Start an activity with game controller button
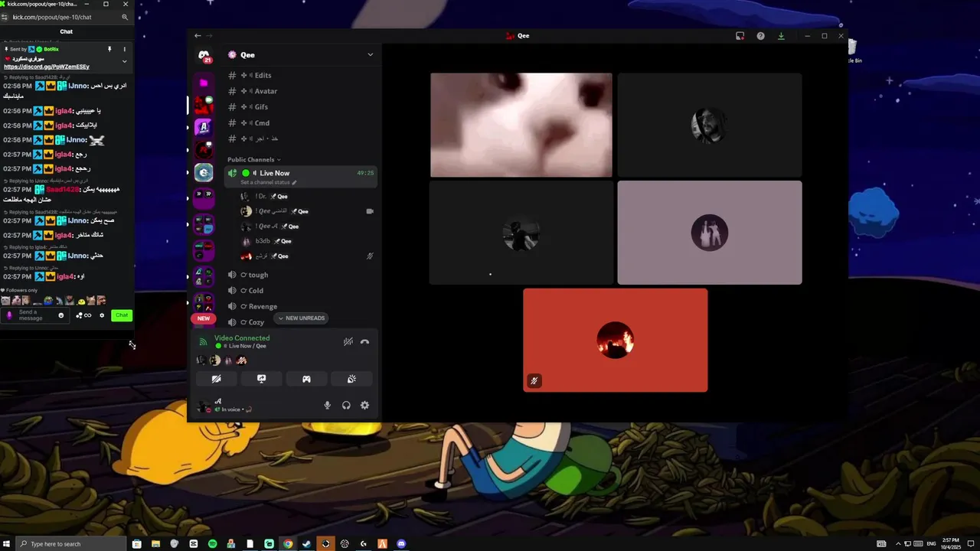The height and width of the screenshot is (551, 980). pyautogui.click(x=306, y=379)
